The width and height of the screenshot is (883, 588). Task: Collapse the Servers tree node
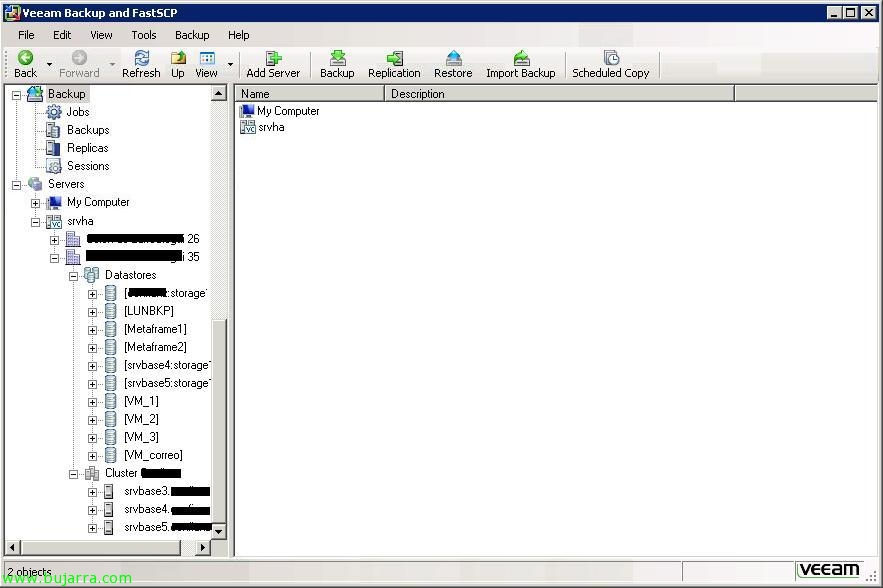point(16,185)
